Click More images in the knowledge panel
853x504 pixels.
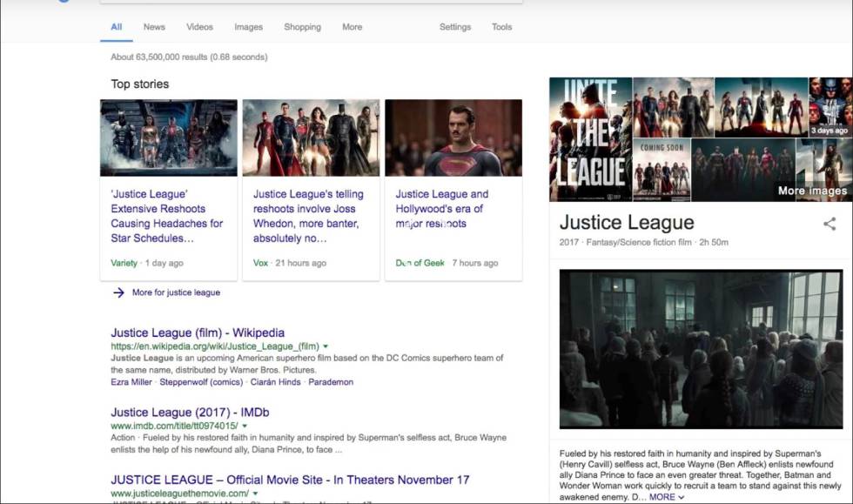tap(812, 191)
